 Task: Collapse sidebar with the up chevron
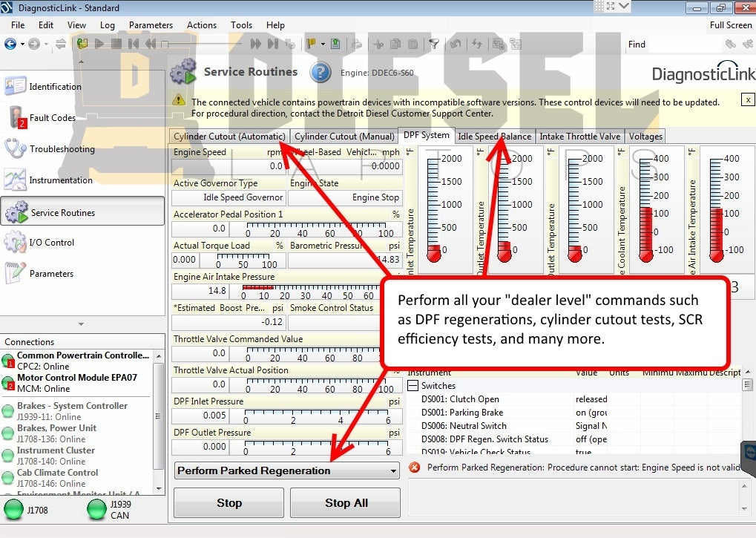coord(81,62)
